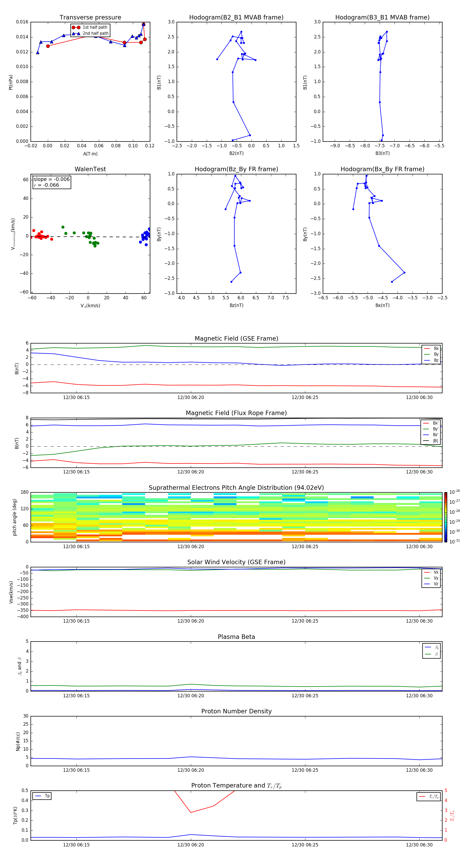This screenshot has width=473, height=868.
Task: Click the "Transverse pressure" plot title
Action: 90,18
